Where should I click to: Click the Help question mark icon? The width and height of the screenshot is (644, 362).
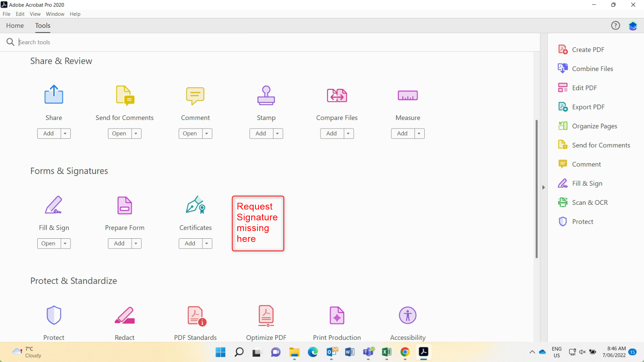click(615, 26)
